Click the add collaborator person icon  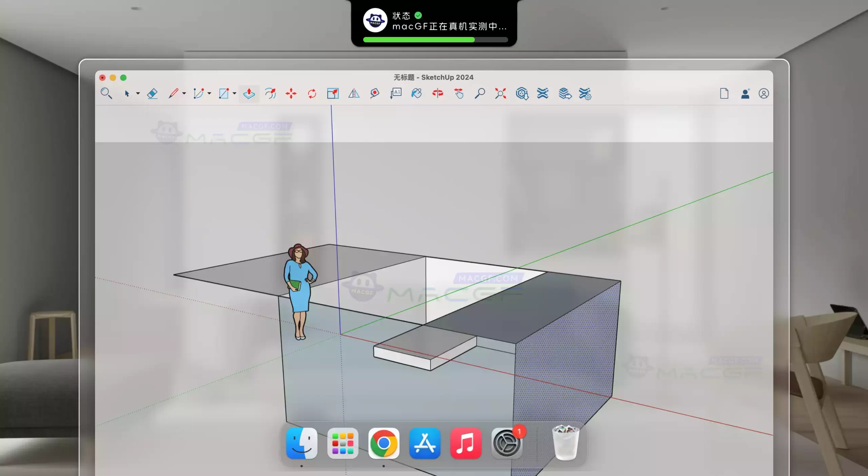(x=745, y=94)
